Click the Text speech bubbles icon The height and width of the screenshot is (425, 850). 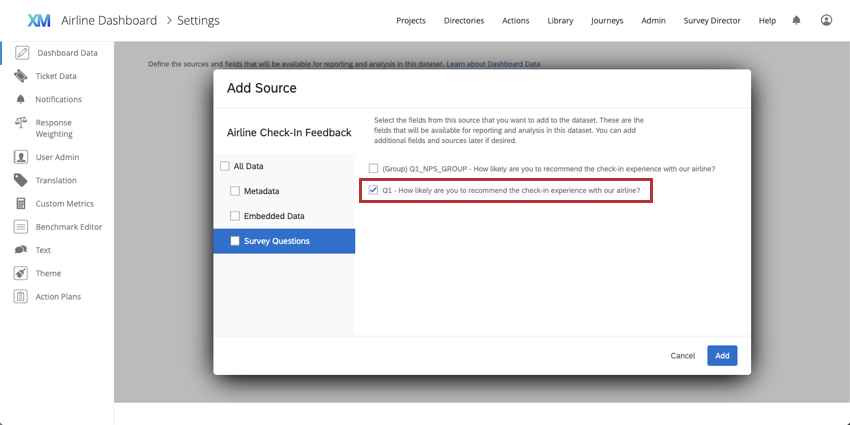coord(21,250)
